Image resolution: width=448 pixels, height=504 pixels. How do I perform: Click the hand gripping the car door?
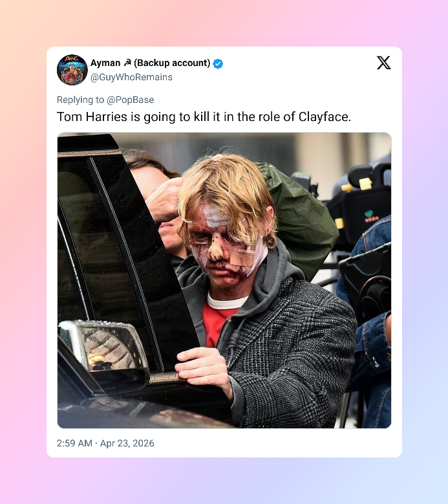point(204,368)
